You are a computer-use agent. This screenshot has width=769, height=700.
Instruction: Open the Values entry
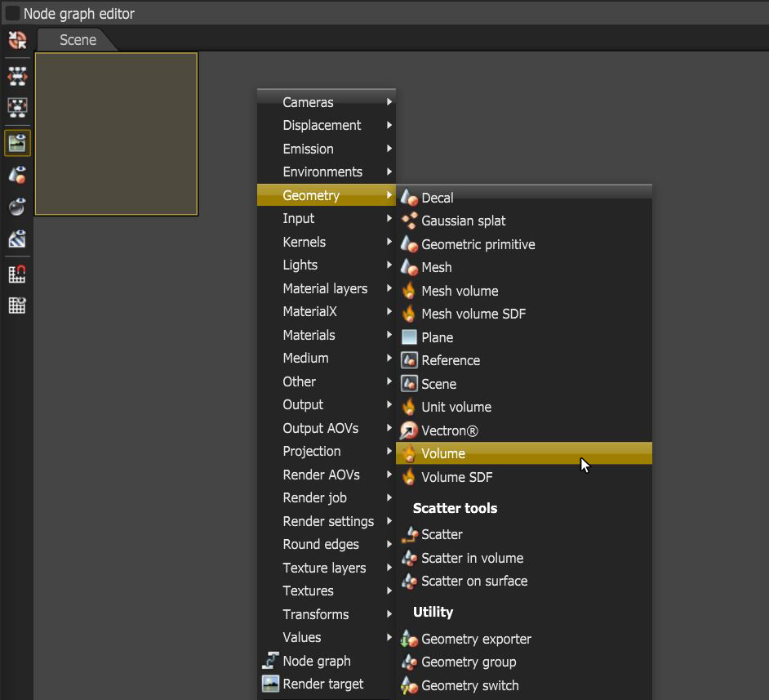(x=327, y=637)
